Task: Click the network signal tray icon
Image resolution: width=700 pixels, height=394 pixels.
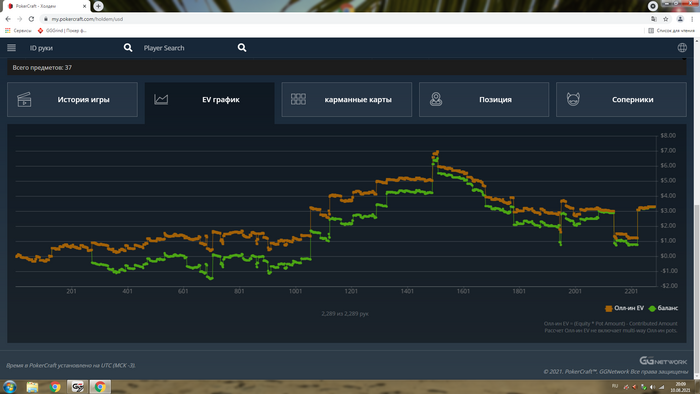Action: (662, 387)
